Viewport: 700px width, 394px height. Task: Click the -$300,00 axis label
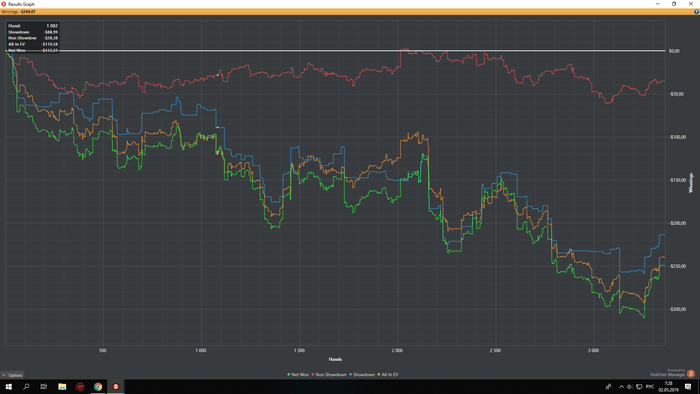tap(677, 309)
